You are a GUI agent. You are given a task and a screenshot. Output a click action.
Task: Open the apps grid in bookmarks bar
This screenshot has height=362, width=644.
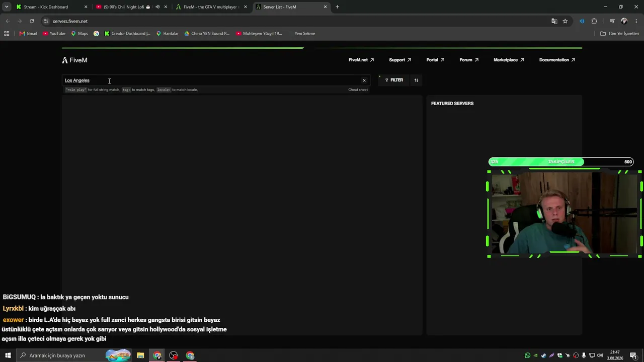tap(7, 34)
